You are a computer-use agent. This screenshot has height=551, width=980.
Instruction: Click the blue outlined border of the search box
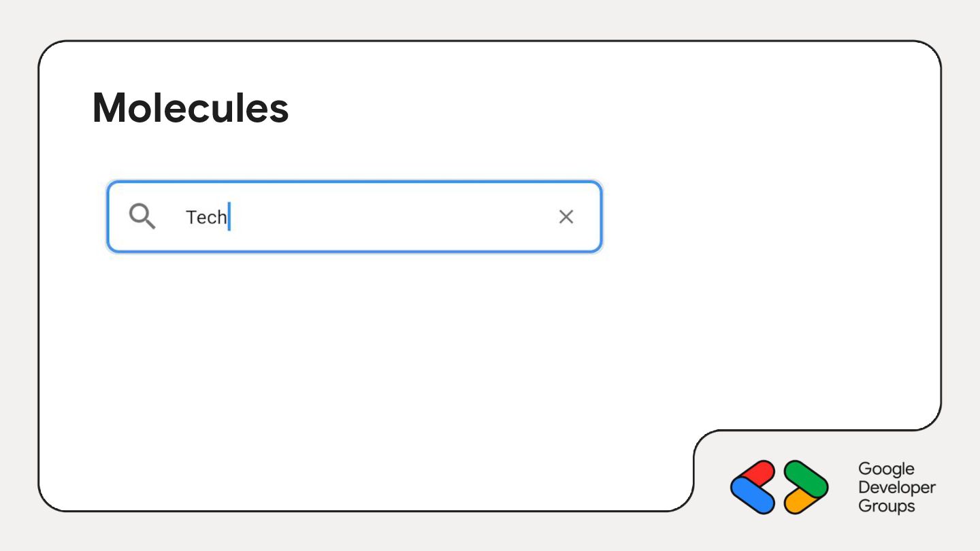355,182
